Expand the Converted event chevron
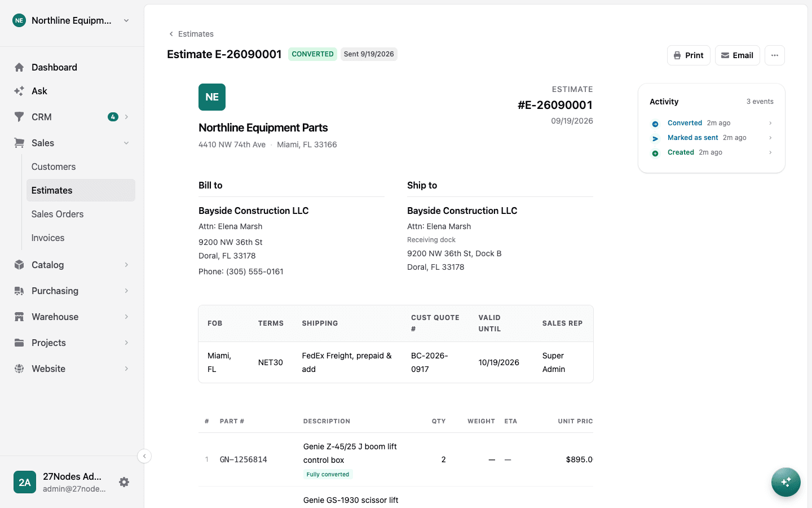This screenshot has width=812, height=508. (770, 123)
